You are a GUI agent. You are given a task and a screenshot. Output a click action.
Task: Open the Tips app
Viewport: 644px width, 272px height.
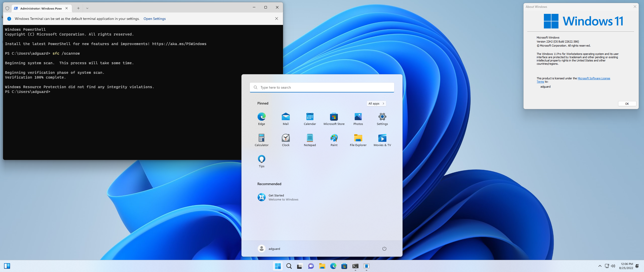[261, 161]
